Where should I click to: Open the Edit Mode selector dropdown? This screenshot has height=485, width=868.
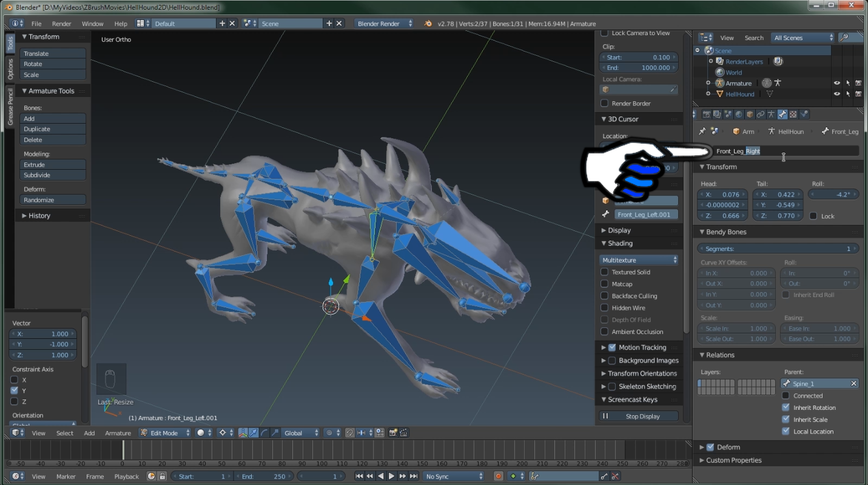tap(164, 433)
